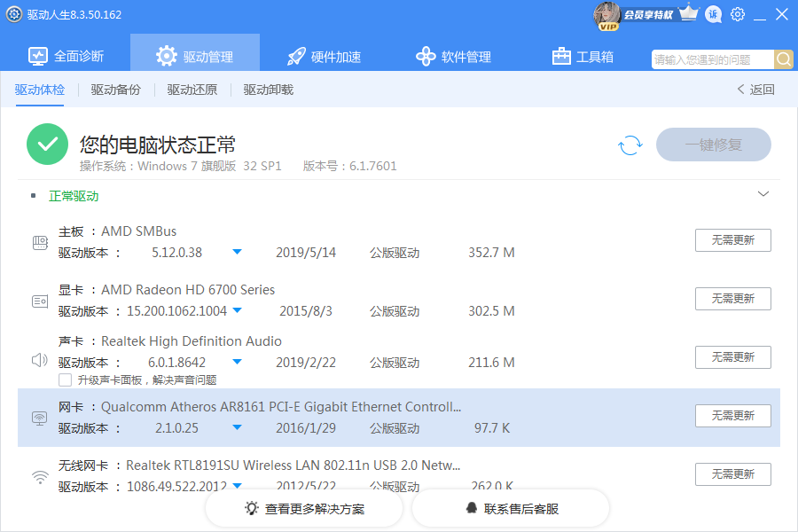
Task: Open version dropdown for AMD SMBus driver
Action: point(237,253)
